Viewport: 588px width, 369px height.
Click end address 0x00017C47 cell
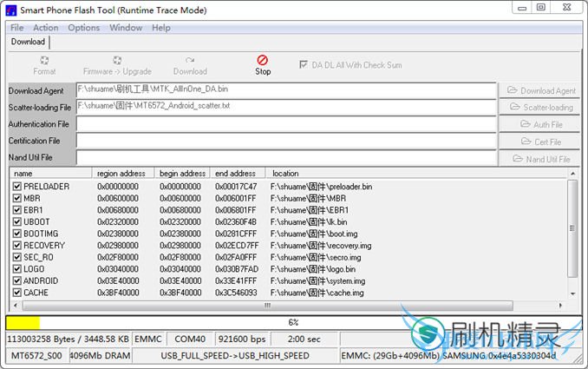click(236, 187)
